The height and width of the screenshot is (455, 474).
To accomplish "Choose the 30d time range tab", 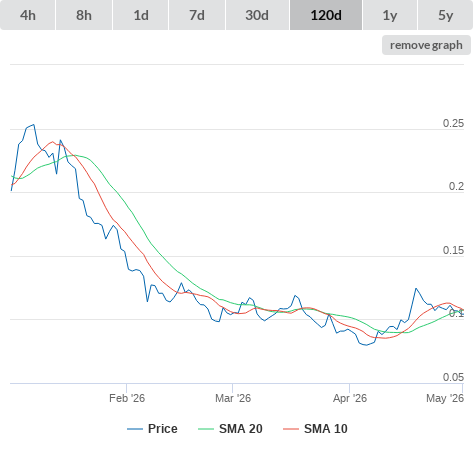I will [x=257, y=15].
